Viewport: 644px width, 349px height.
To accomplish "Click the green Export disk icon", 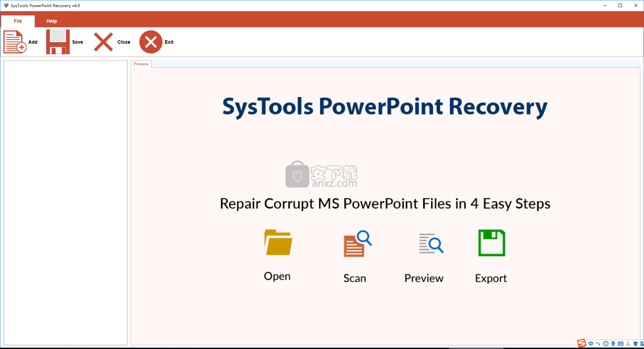I will [492, 243].
